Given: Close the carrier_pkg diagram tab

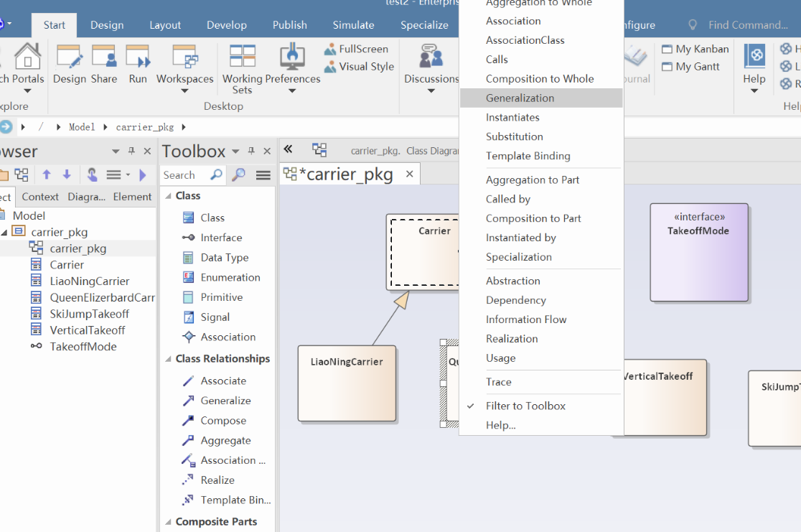Looking at the screenshot, I should [x=410, y=174].
